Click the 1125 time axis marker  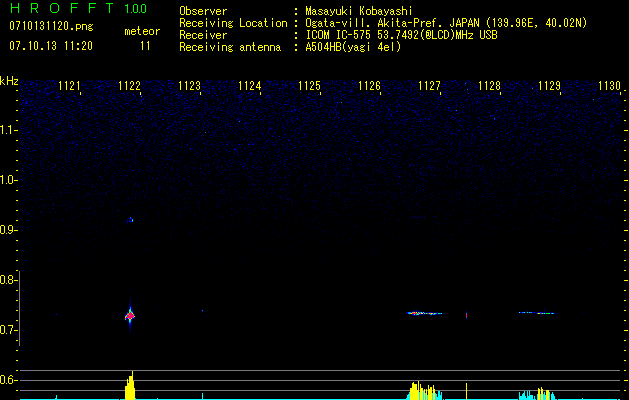309,86
